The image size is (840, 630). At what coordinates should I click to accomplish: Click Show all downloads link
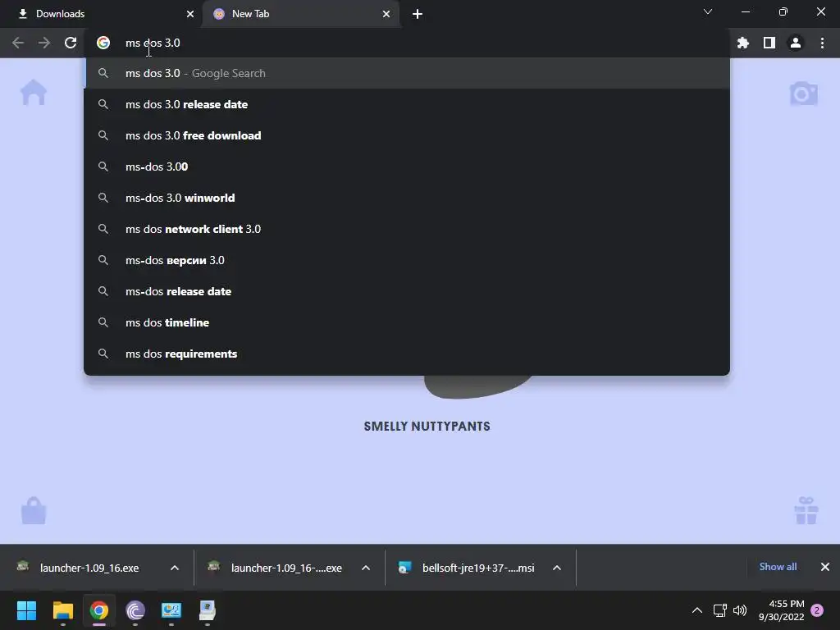[778, 567]
